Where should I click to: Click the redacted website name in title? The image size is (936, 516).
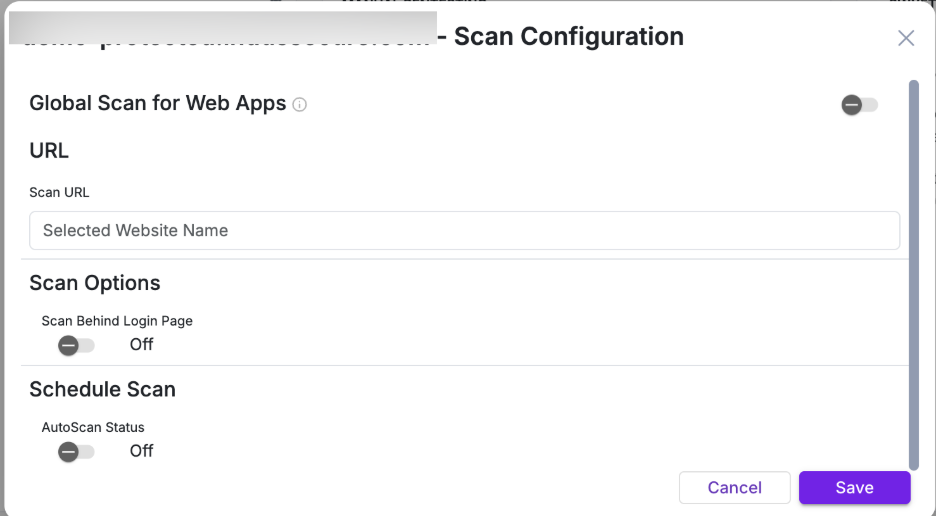pyautogui.click(x=223, y=28)
